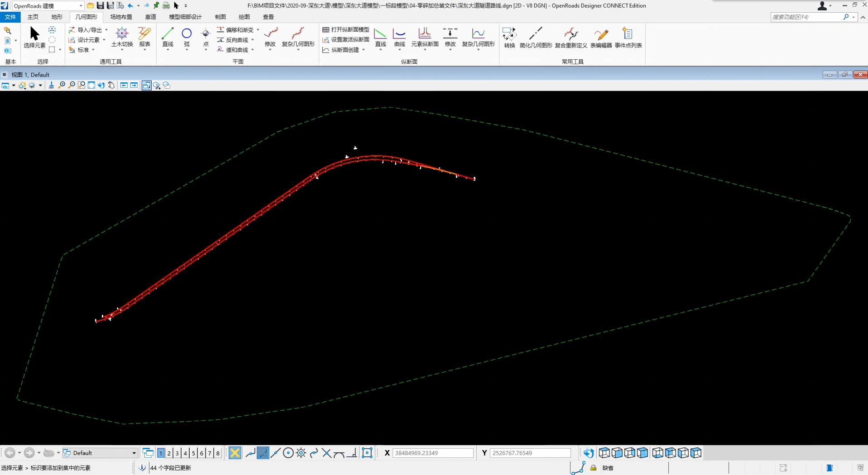Open horizontal 复杂几何图形 complex geometry tool
Viewport: 868px width, 475px height.
[x=298, y=38]
